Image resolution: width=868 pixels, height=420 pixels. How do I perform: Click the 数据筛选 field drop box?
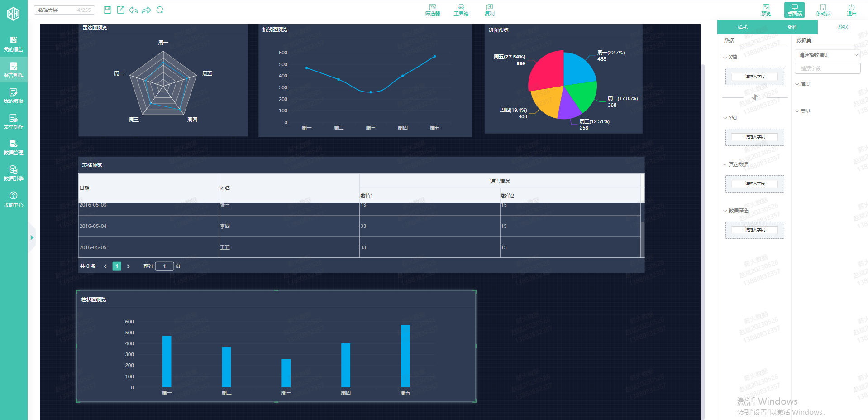755,230
